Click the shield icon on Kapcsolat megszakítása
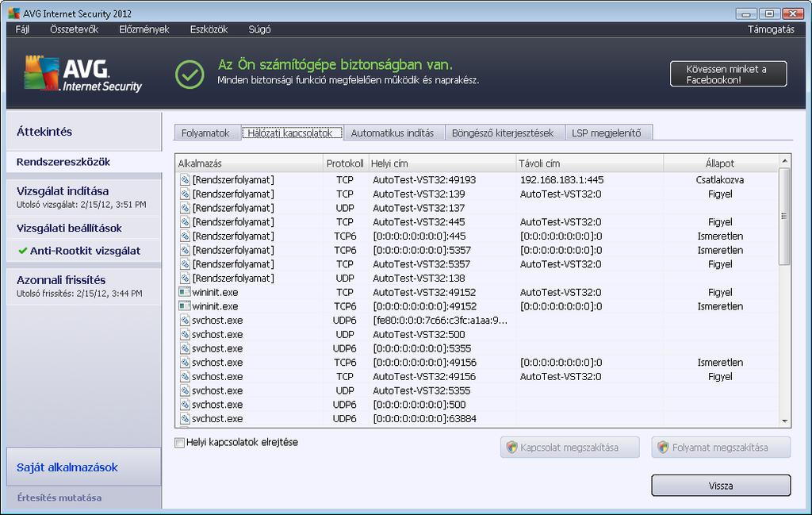This screenshot has height=515, width=812. [x=511, y=447]
